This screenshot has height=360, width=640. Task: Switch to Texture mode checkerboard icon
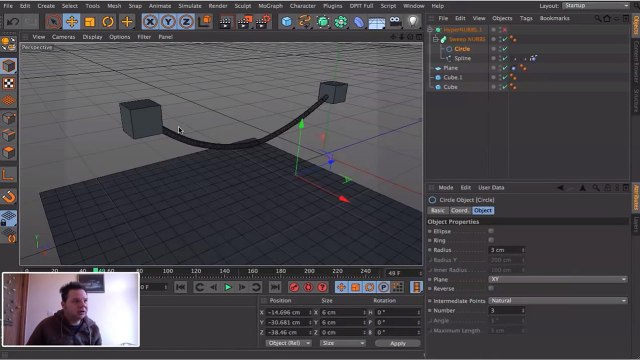click(x=9, y=83)
